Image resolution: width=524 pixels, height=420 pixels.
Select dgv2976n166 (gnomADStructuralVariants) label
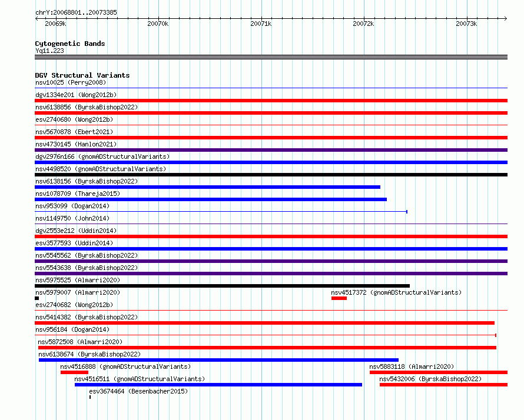[102, 156]
